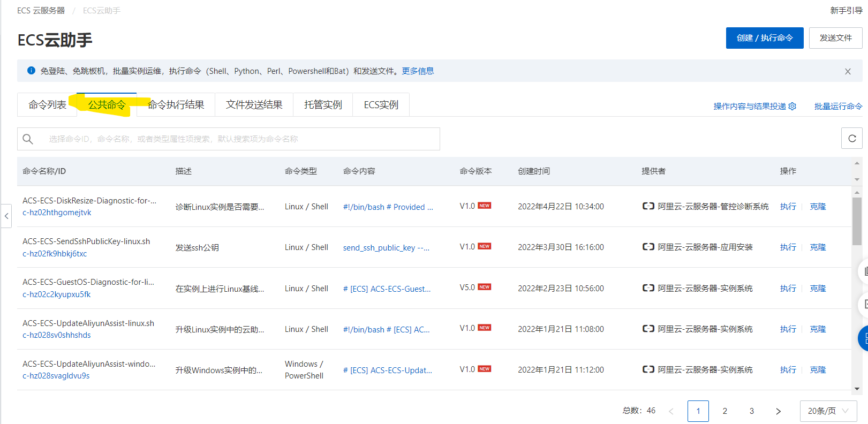The height and width of the screenshot is (424, 868).
Task: Click the previous page arrow
Action: tap(671, 411)
